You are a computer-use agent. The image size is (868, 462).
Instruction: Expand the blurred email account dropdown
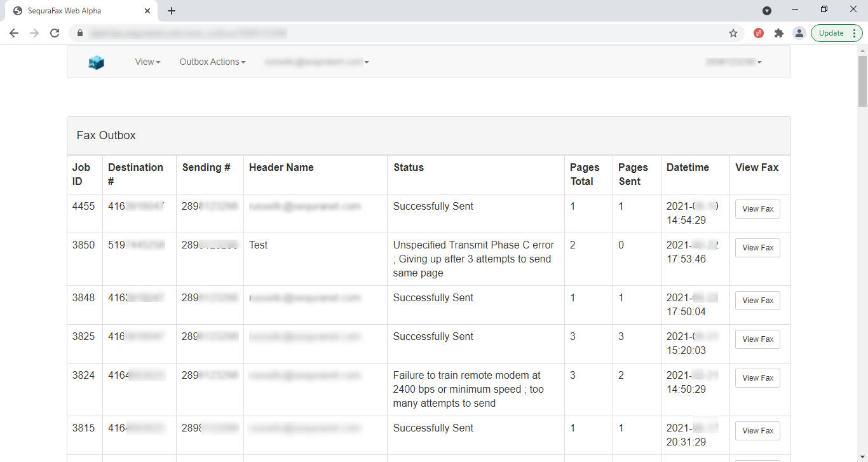pyautogui.click(x=317, y=62)
